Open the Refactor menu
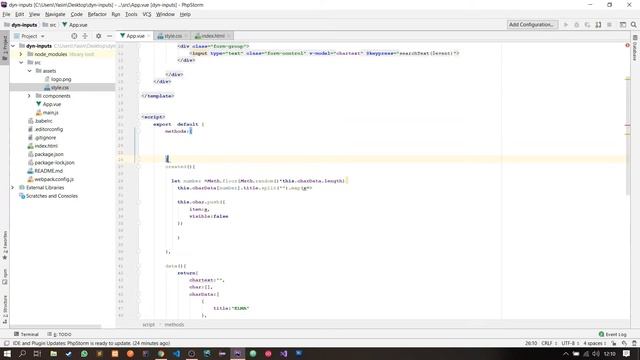 click(x=97, y=14)
